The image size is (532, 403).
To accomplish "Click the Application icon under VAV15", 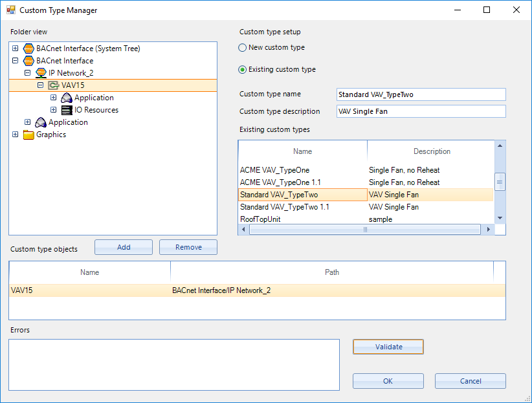I will (67, 98).
